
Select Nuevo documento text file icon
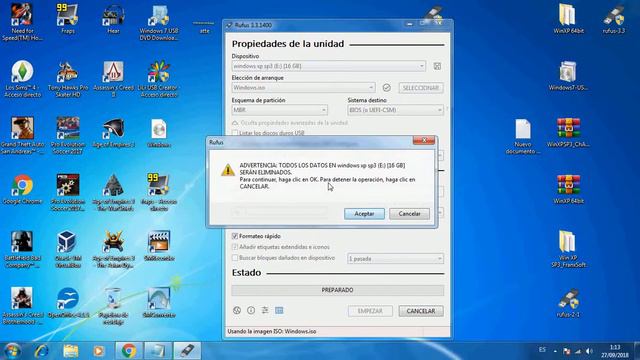coord(523,136)
